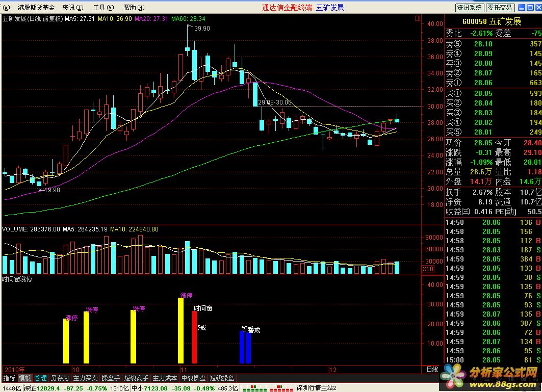542x392 pixels.
Task: Click the green market breadth bar indicator
Action: (x=255, y=388)
